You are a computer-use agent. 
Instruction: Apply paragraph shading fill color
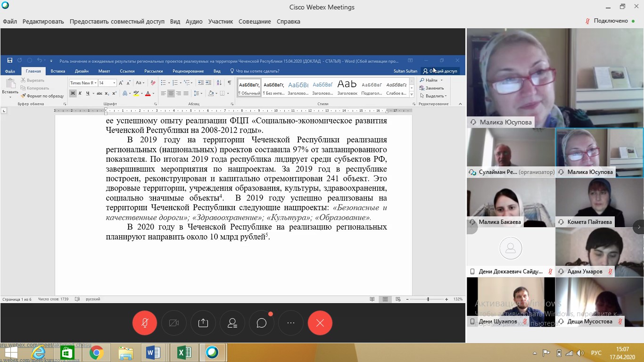coord(211,93)
